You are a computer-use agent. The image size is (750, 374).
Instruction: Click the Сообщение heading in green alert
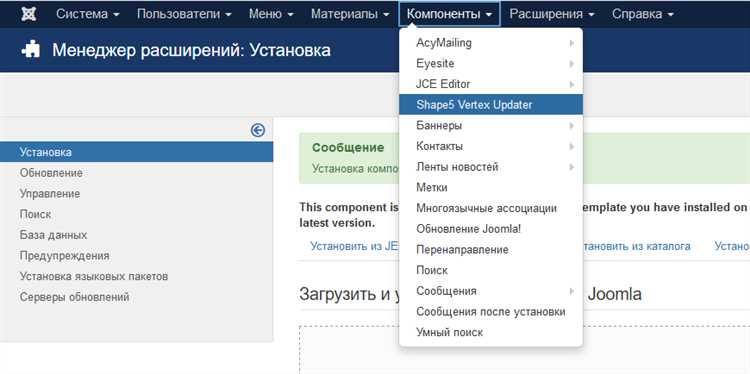pos(348,147)
